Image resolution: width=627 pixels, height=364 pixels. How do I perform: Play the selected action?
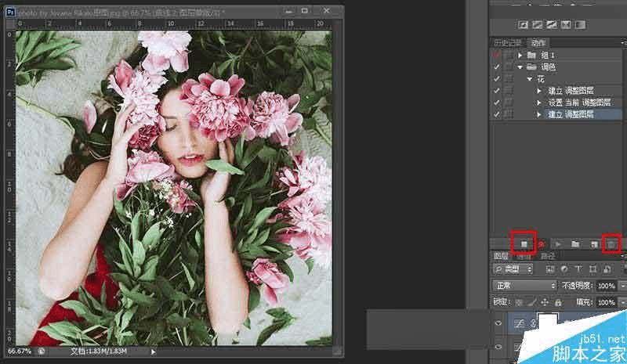(556, 244)
